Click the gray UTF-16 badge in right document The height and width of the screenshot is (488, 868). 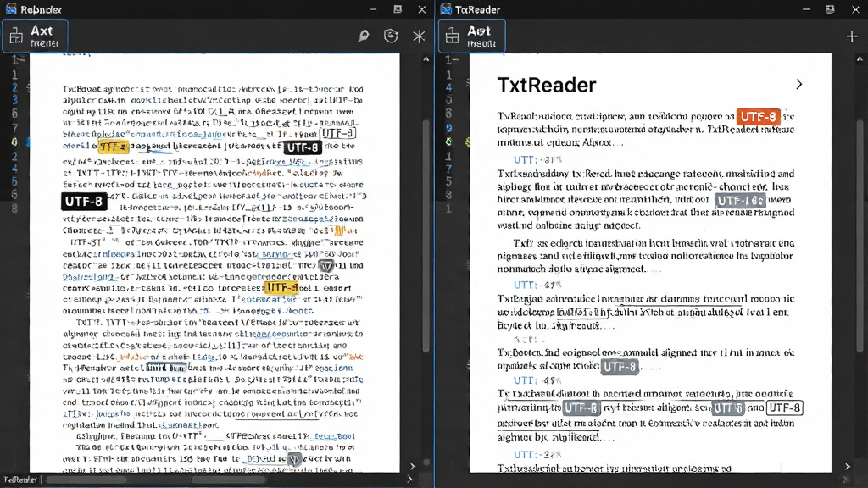(740, 200)
